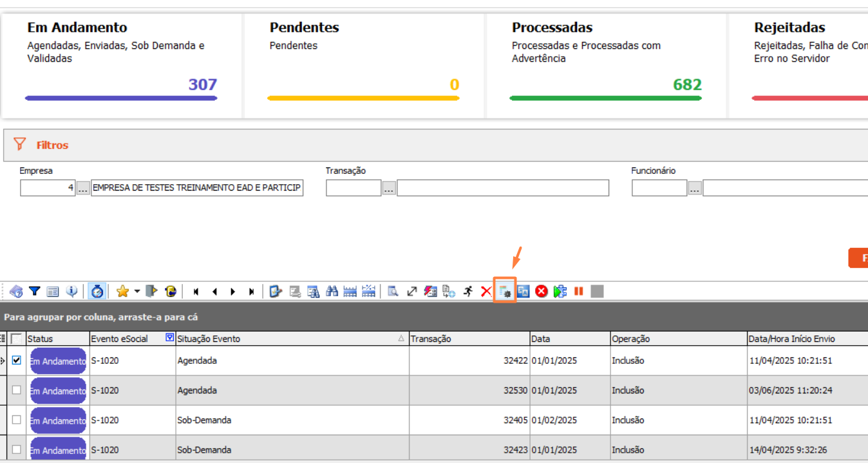Open the star favorites dropdown arrow
The width and height of the screenshot is (868, 463).
tap(137, 292)
